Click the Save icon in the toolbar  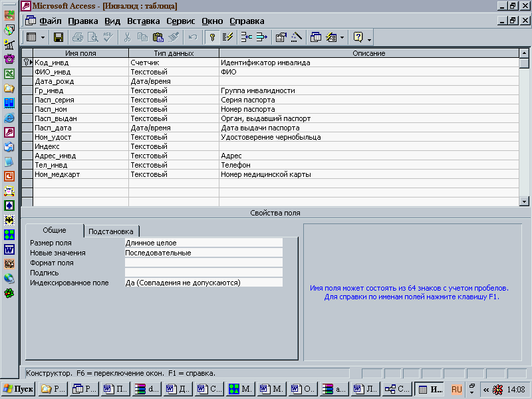pyautogui.click(x=59, y=37)
